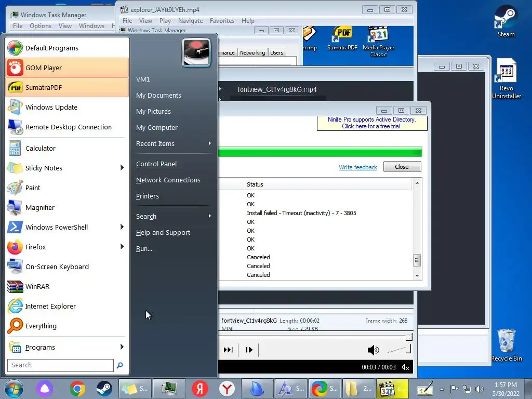Click the search magnifier icon in Start menu
This screenshot has width=532, height=399.
click(120, 365)
